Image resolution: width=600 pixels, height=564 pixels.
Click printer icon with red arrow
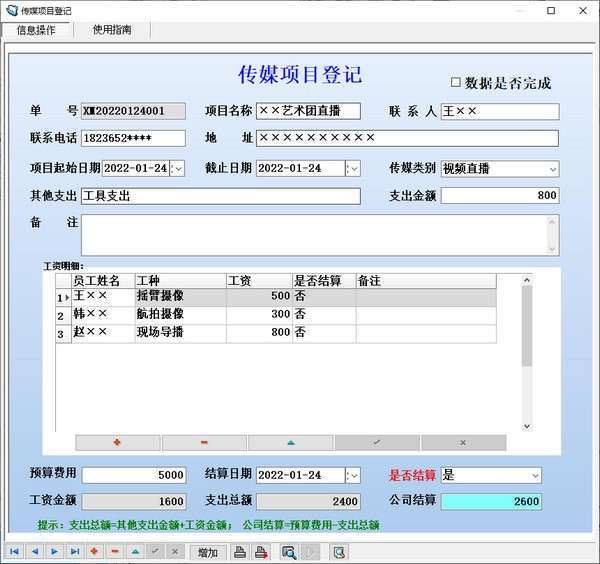(261, 552)
